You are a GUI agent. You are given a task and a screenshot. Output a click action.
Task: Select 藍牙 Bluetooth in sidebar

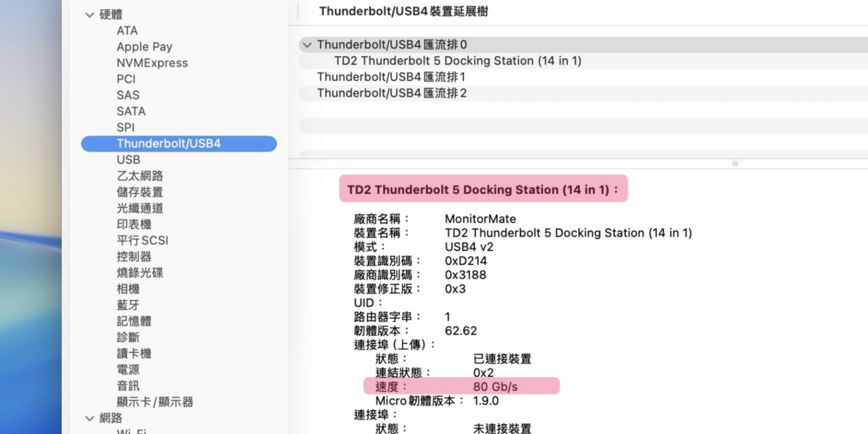(x=128, y=305)
